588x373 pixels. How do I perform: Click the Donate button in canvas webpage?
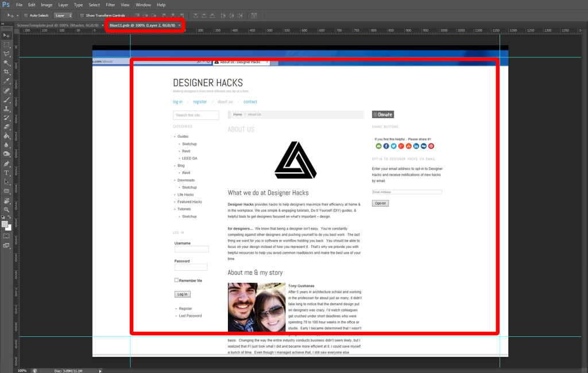click(x=383, y=114)
